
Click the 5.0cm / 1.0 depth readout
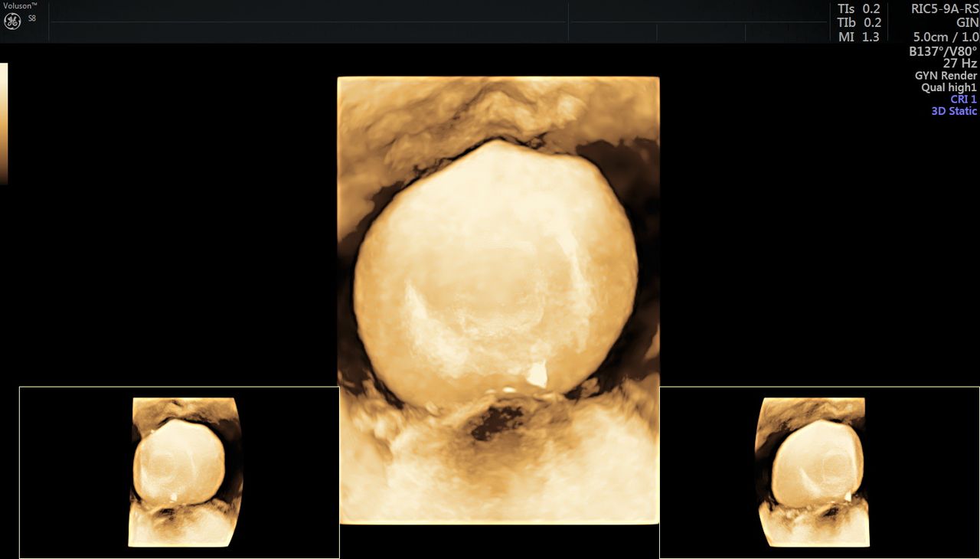[x=946, y=37]
